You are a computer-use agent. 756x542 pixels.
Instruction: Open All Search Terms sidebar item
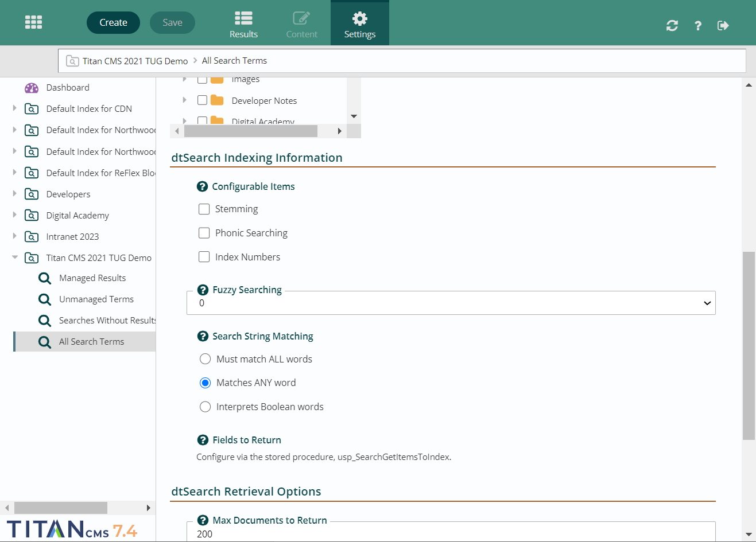[x=84, y=342]
